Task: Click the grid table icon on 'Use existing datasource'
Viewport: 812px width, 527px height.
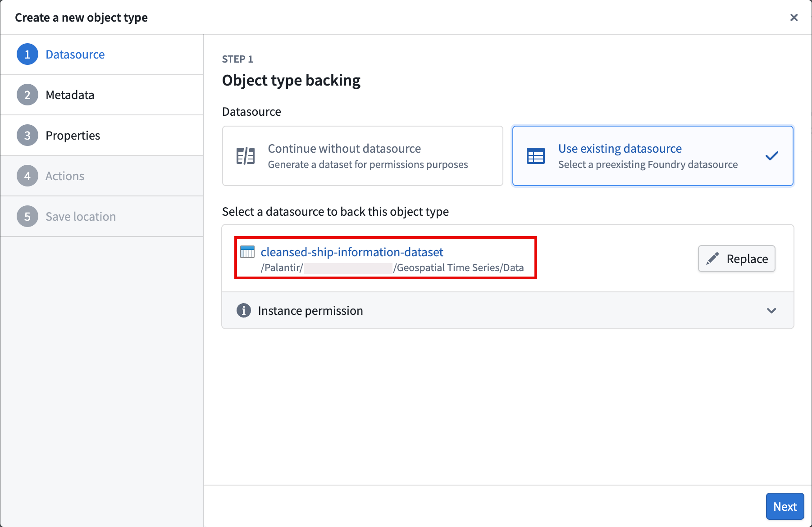Action: [x=536, y=155]
